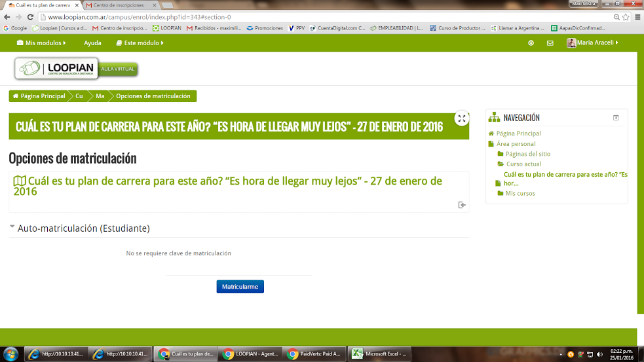The image size is (644, 362).
Task: Open Microsoft Excel from the taskbar
Action: click(x=381, y=354)
